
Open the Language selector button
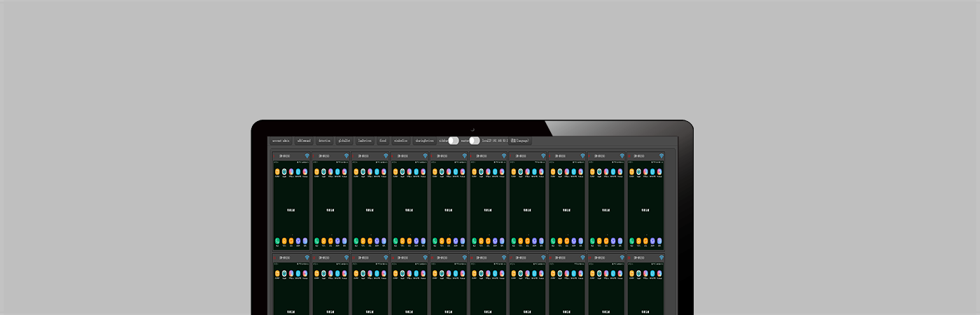pos(520,141)
